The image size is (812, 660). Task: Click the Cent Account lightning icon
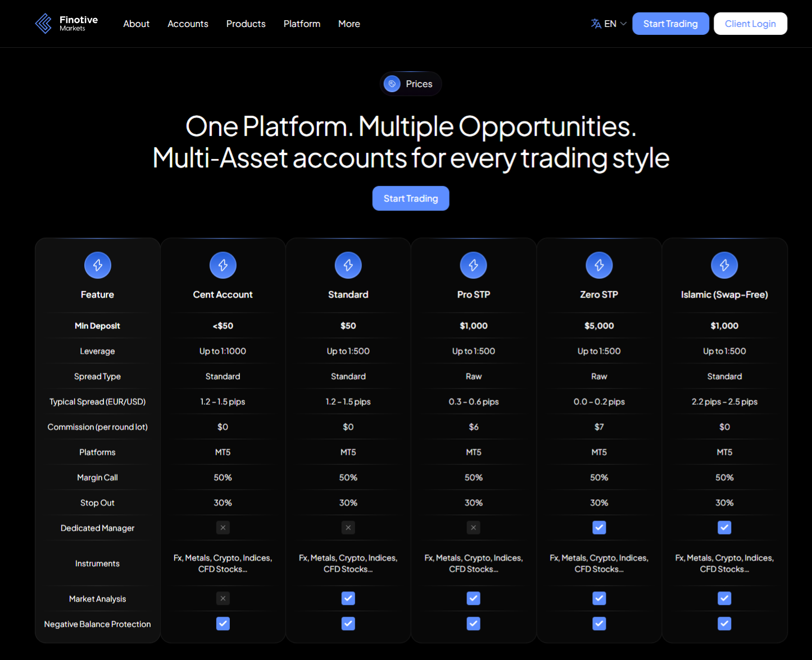coord(223,265)
